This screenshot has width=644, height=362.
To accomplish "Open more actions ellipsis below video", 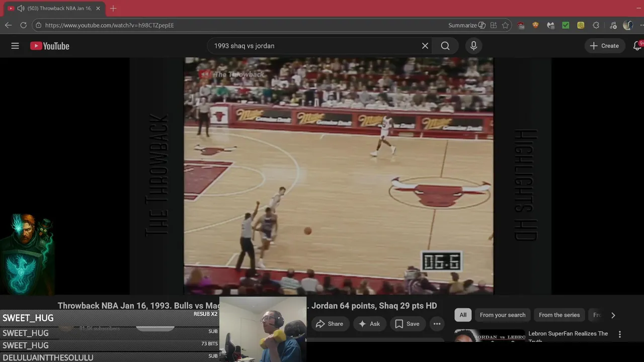I will click(x=437, y=324).
